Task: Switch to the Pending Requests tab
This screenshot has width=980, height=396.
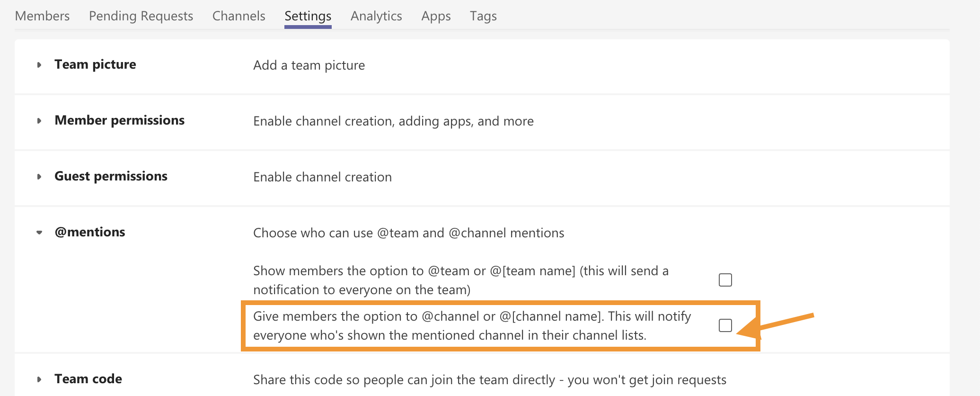Action: 141,16
